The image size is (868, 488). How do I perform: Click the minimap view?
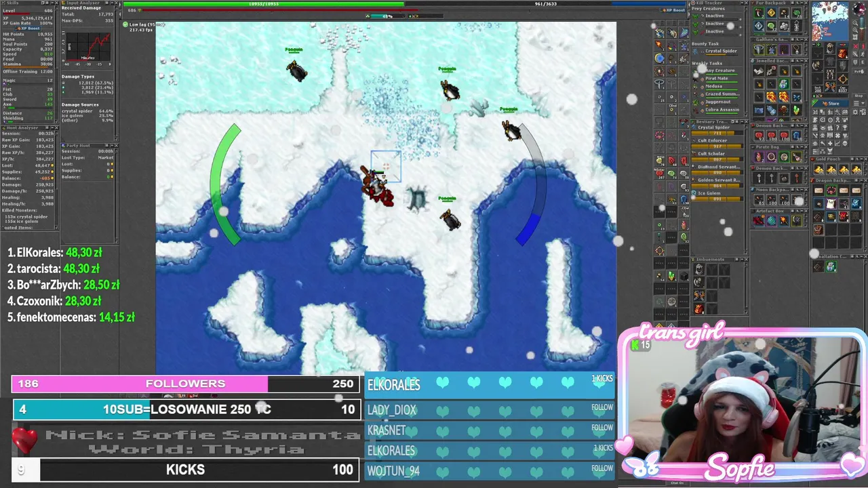point(830,21)
